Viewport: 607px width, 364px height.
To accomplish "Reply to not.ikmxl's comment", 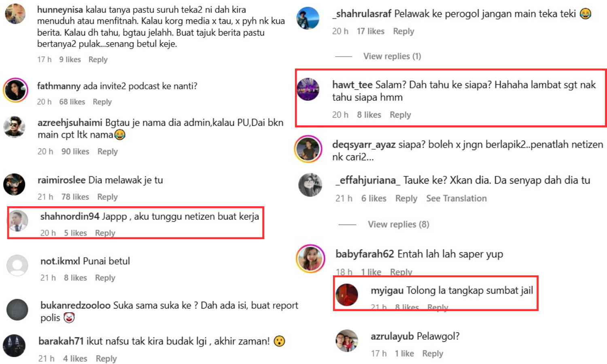I will click(x=105, y=278).
